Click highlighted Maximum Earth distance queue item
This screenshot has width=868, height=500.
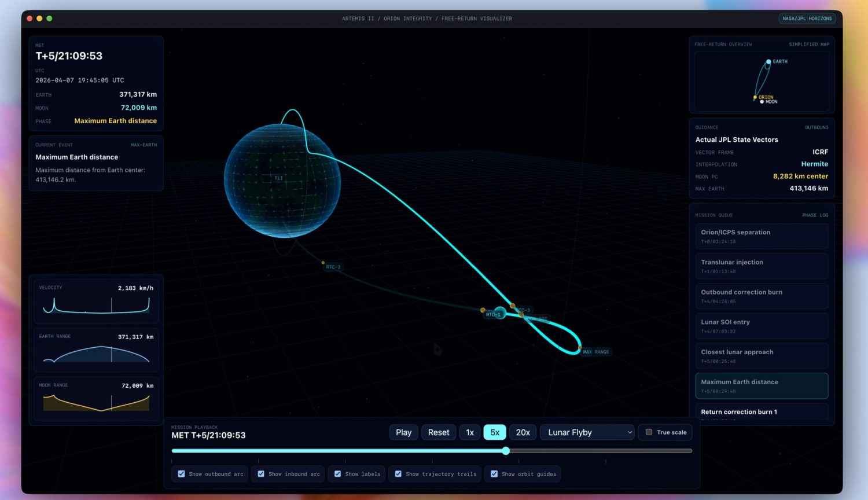pyautogui.click(x=762, y=386)
